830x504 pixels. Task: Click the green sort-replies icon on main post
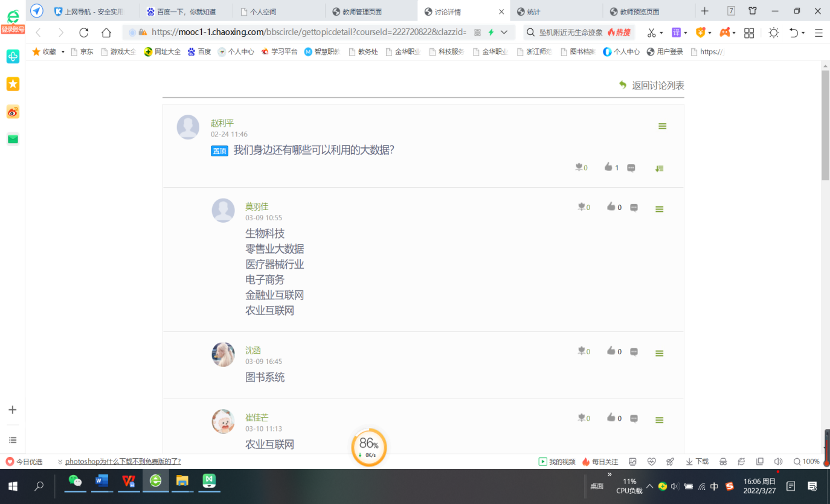click(659, 168)
